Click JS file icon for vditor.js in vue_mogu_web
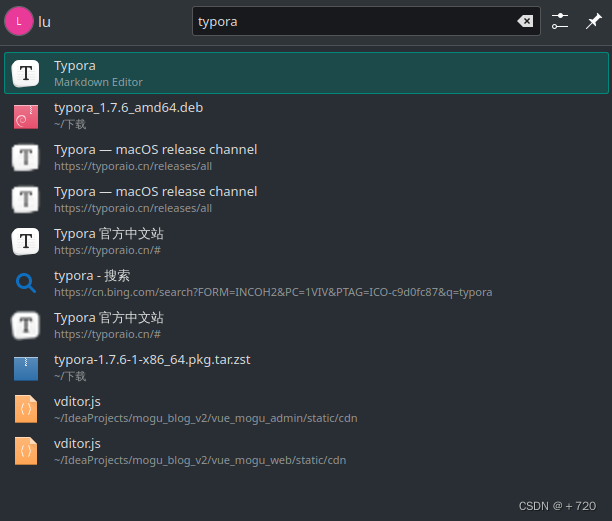This screenshot has height=521, width=612. coord(26,451)
